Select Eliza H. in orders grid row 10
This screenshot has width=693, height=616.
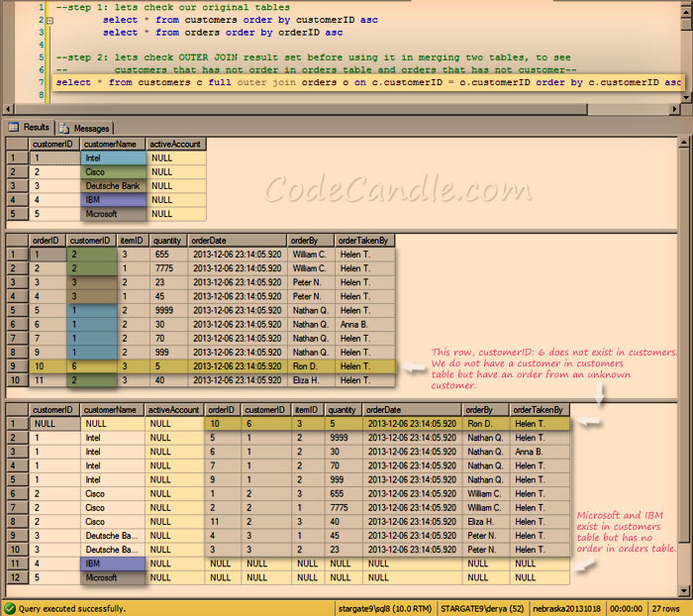pyautogui.click(x=311, y=380)
